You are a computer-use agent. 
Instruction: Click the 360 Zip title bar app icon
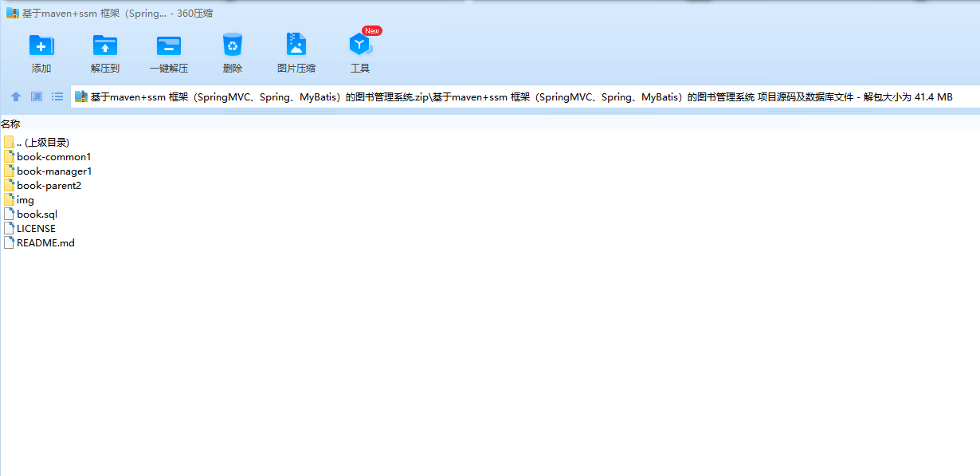pyautogui.click(x=13, y=14)
